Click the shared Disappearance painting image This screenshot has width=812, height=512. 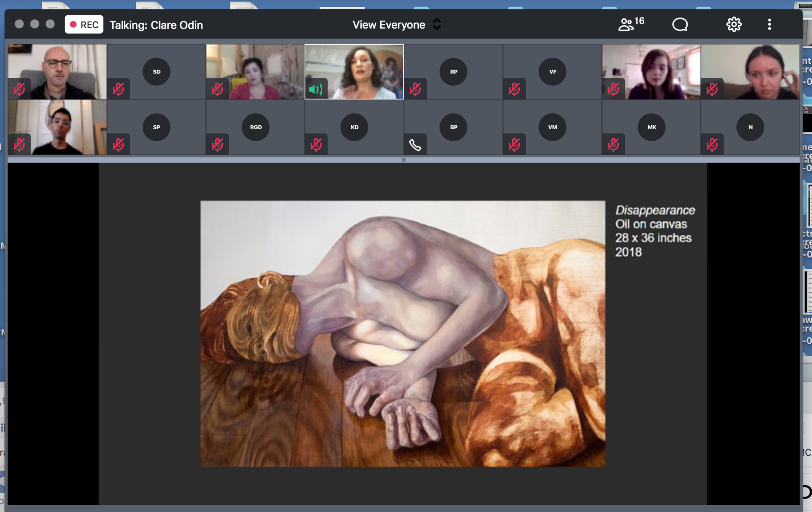click(403, 334)
